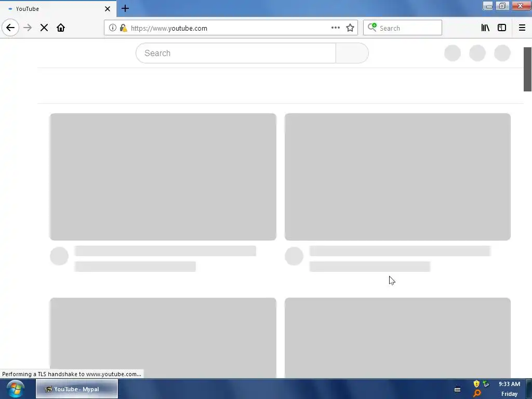Focus the browser toolbar Search box
The height and width of the screenshot is (399, 532).
pyautogui.click(x=403, y=28)
